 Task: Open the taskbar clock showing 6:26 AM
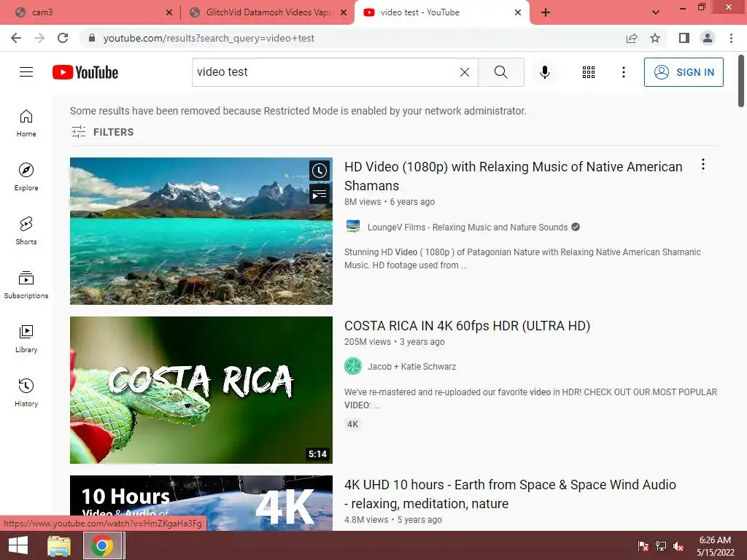tap(715, 546)
